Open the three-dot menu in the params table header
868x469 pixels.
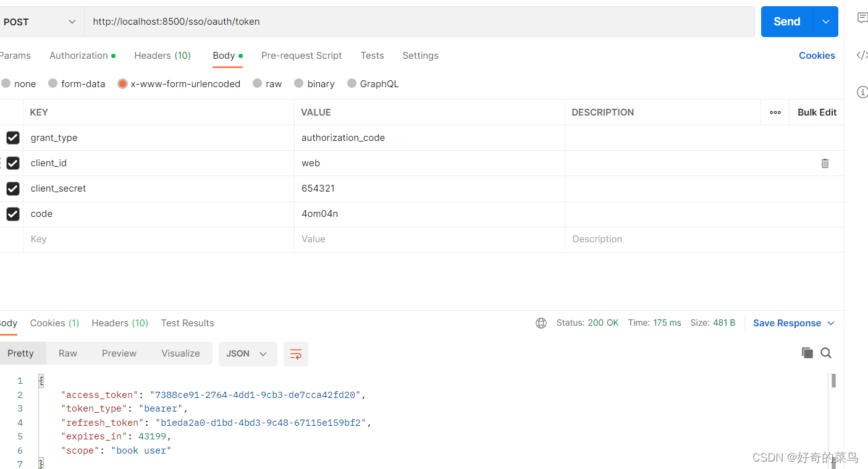pos(775,112)
